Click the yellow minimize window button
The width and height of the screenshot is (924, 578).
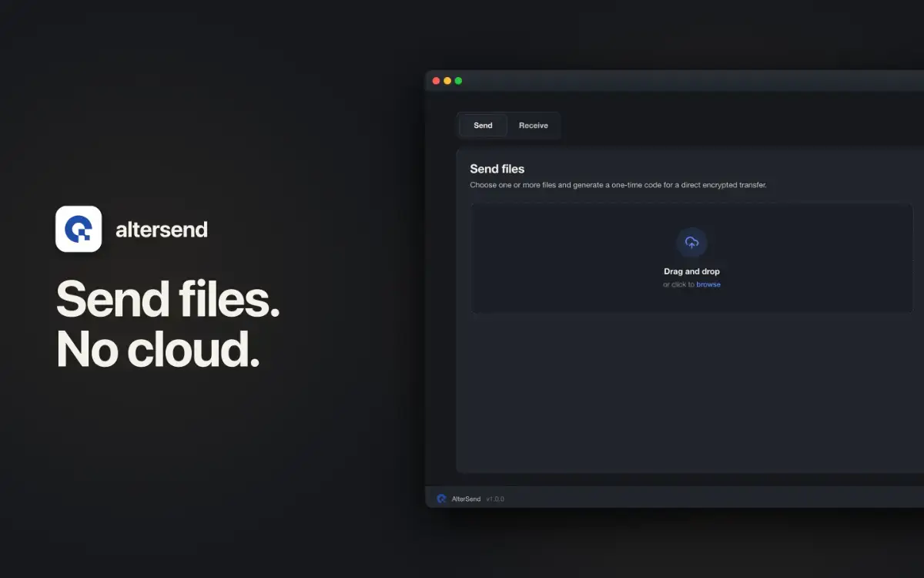pos(447,81)
